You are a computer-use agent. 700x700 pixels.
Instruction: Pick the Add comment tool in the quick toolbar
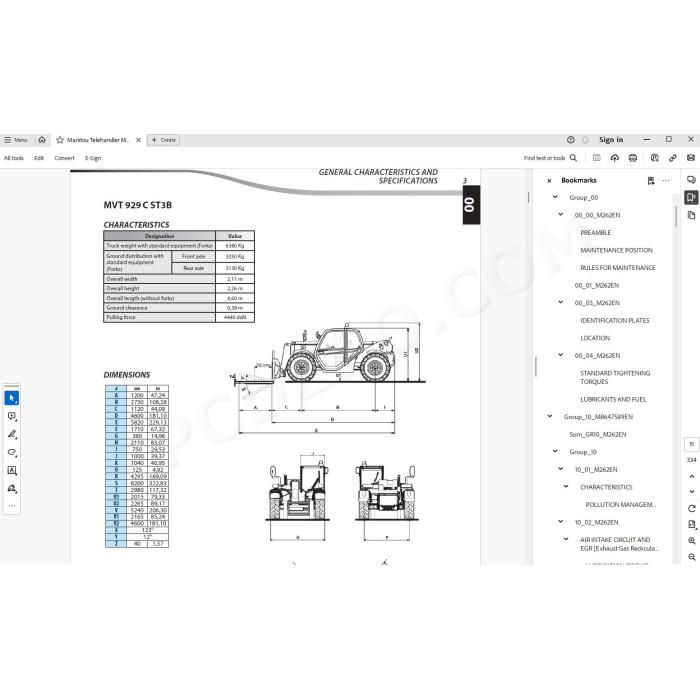pos(12,416)
